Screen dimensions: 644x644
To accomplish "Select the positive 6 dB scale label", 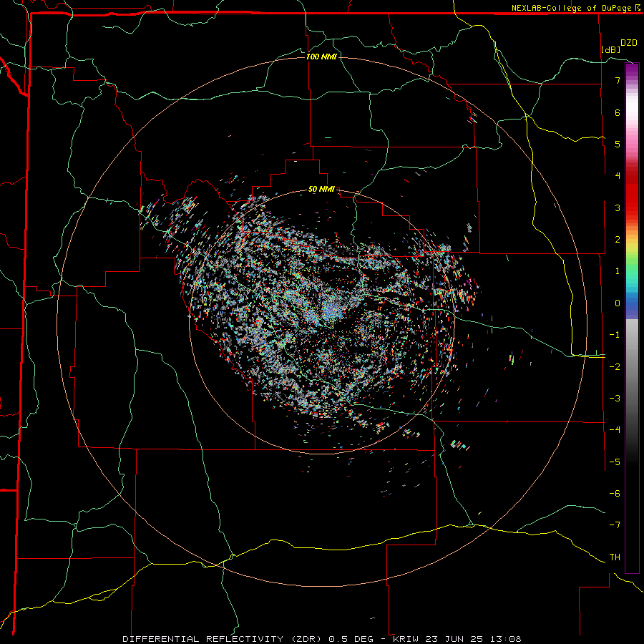I will point(618,112).
